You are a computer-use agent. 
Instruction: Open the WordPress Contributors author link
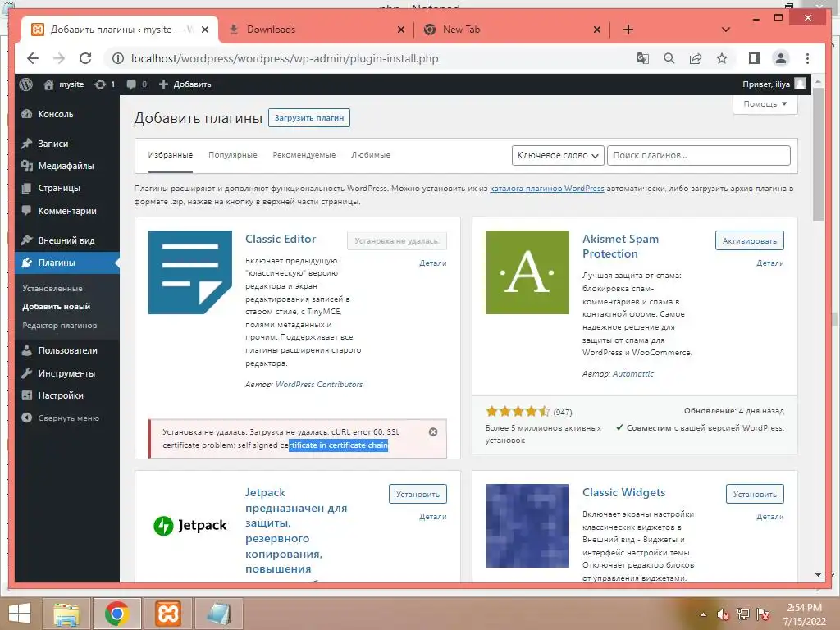coord(319,384)
